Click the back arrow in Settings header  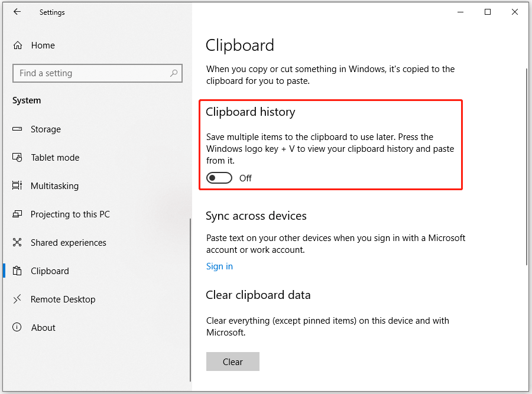[17, 12]
